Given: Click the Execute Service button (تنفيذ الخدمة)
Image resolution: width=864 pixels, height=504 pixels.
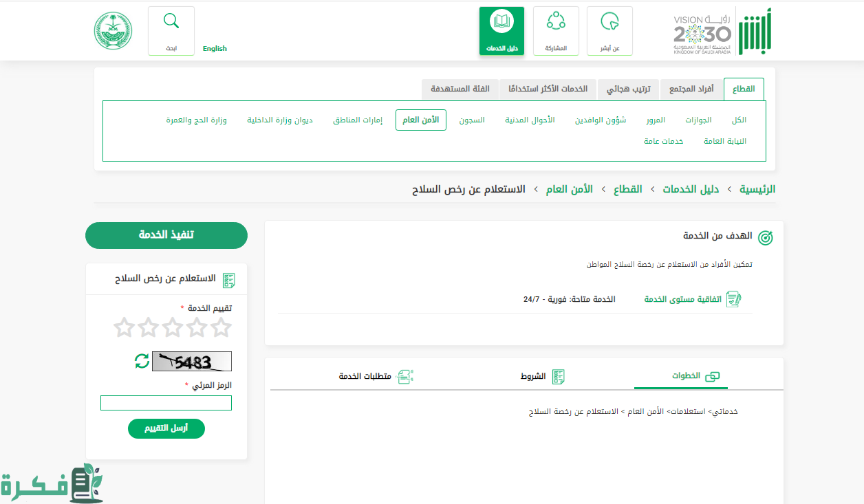Looking at the screenshot, I should click(x=166, y=235).
